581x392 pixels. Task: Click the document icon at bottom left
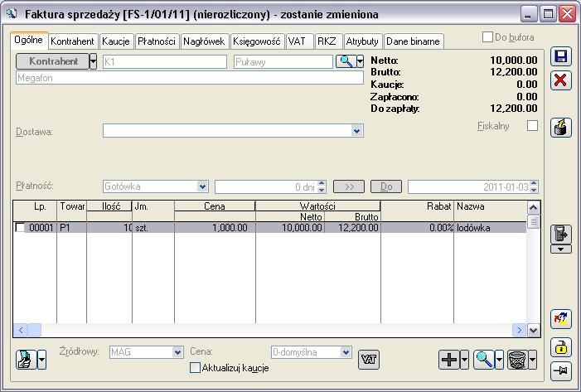27,360
